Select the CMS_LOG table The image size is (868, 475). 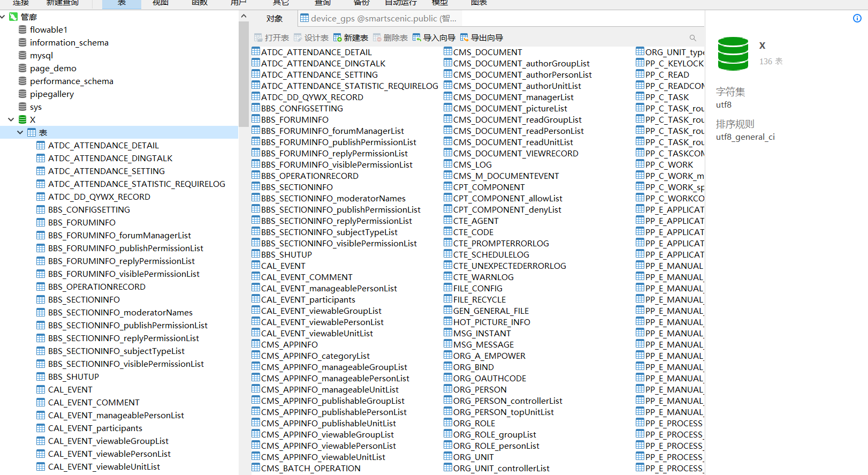pyautogui.click(x=473, y=164)
